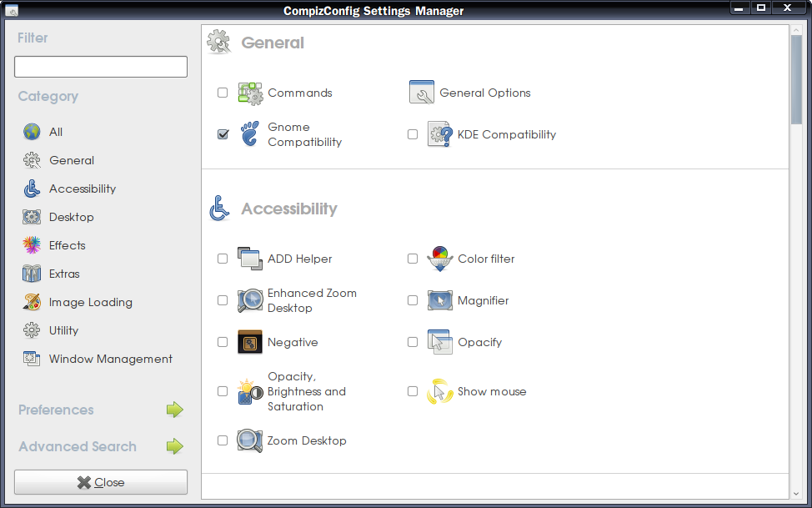Click the Magnifier plugin icon
The image size is (812, 508).
[x=439, y=300]
